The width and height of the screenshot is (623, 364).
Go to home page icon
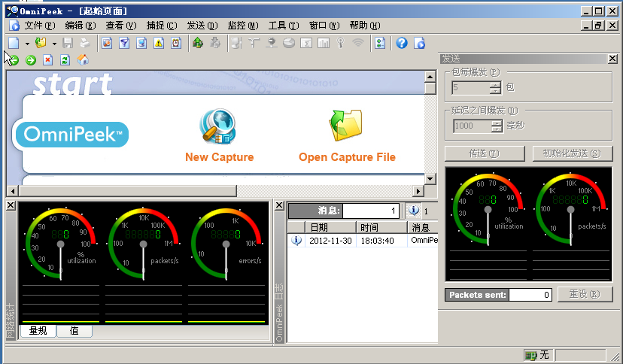(83, 60)
